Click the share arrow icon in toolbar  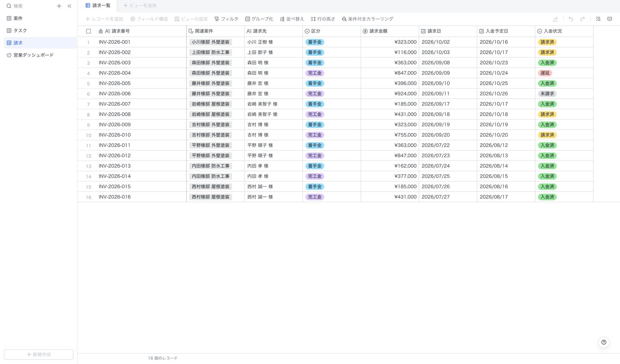point(555,19)
